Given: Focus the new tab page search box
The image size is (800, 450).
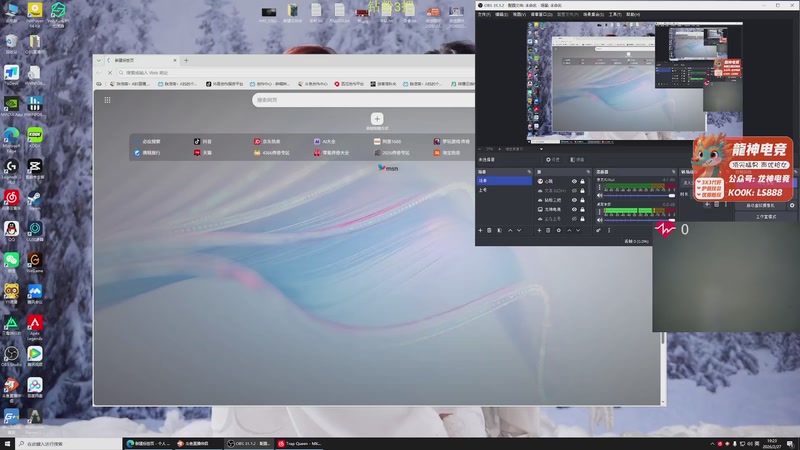Looking at the screenshot, I should 364,100.
